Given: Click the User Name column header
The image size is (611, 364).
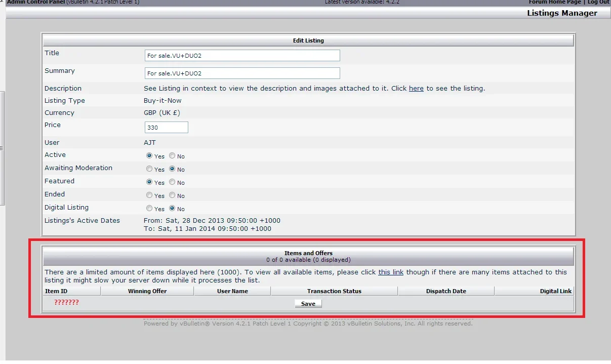Looking at the screenshot, I should point(232,291).
